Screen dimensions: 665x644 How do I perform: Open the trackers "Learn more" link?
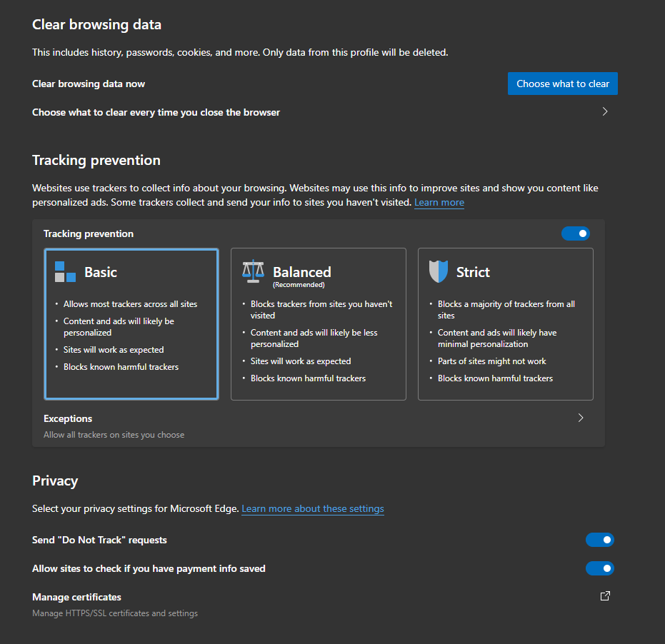(439, 202)
